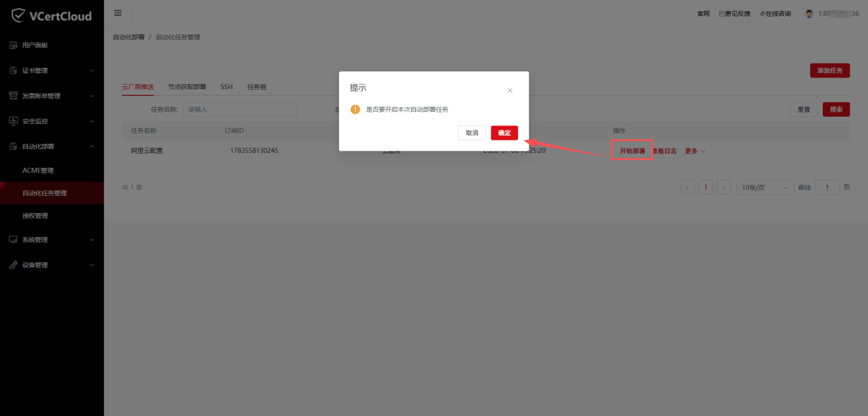Open 意见反馈 in the header
Screen dimensions: 868x416
(x=734, y=14)
